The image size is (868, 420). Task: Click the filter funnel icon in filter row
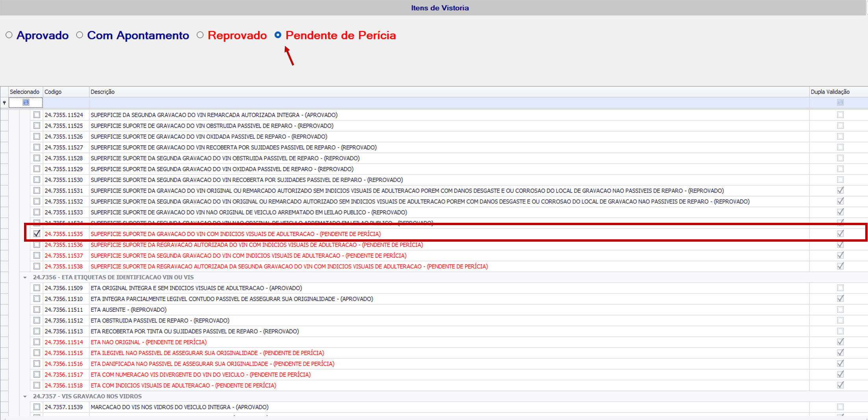[4, 103]
